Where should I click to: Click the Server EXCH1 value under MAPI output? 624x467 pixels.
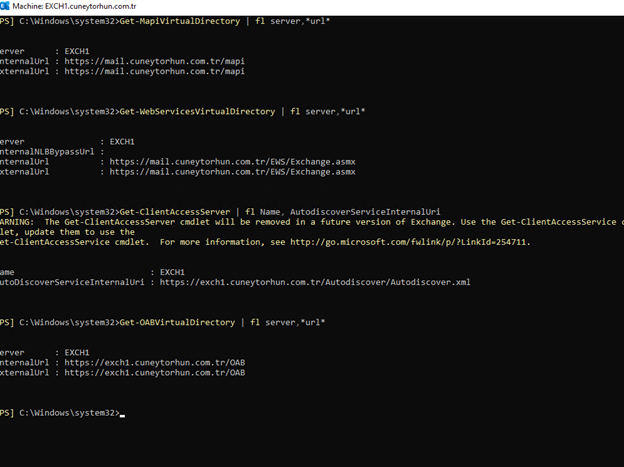coord(77,51)
